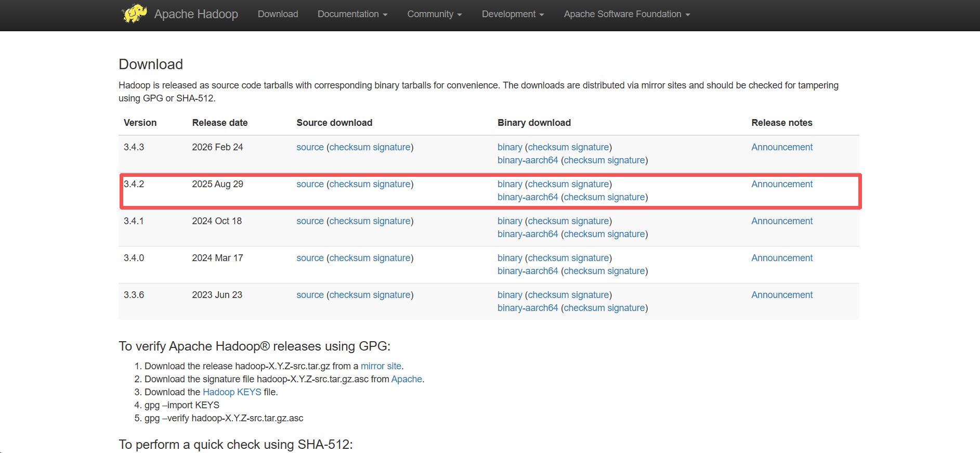The width and height of the screenshot is (980, 453).
Task: Expand the Community dropdown menu
Action: click(435, 14)
